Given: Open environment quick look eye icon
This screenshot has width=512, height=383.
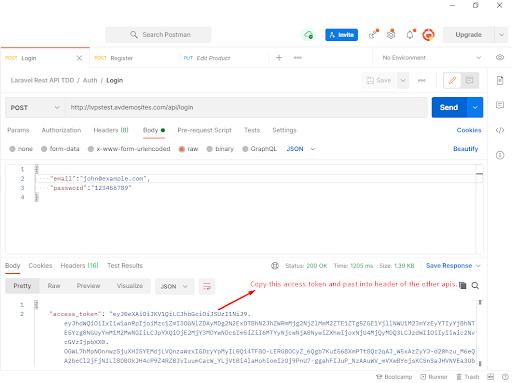Looking at the screenshot, I should [500, 57].
